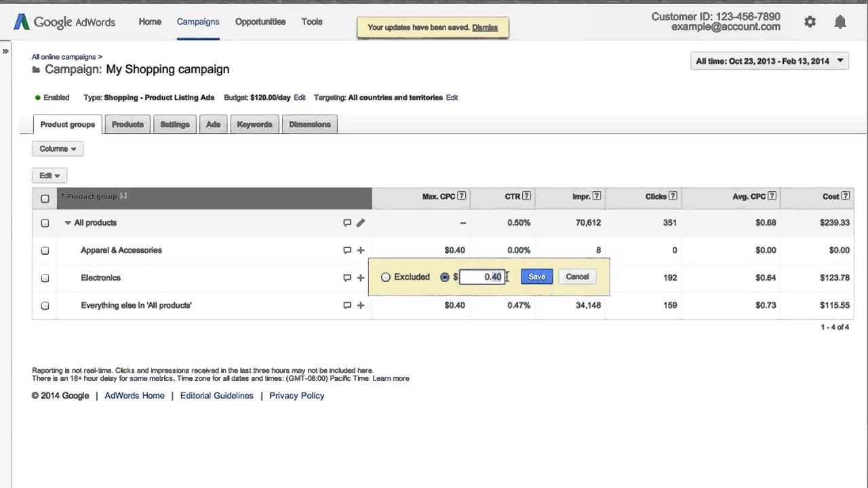Check the Electronics row checkbox
Image resolution: width=868 pixels, height=488 pixels.
[45, 278]
